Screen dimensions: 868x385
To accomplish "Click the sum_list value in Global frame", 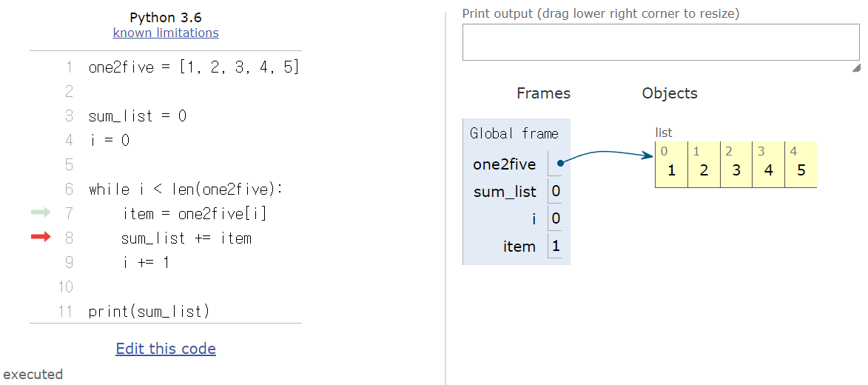I will 556,192.
